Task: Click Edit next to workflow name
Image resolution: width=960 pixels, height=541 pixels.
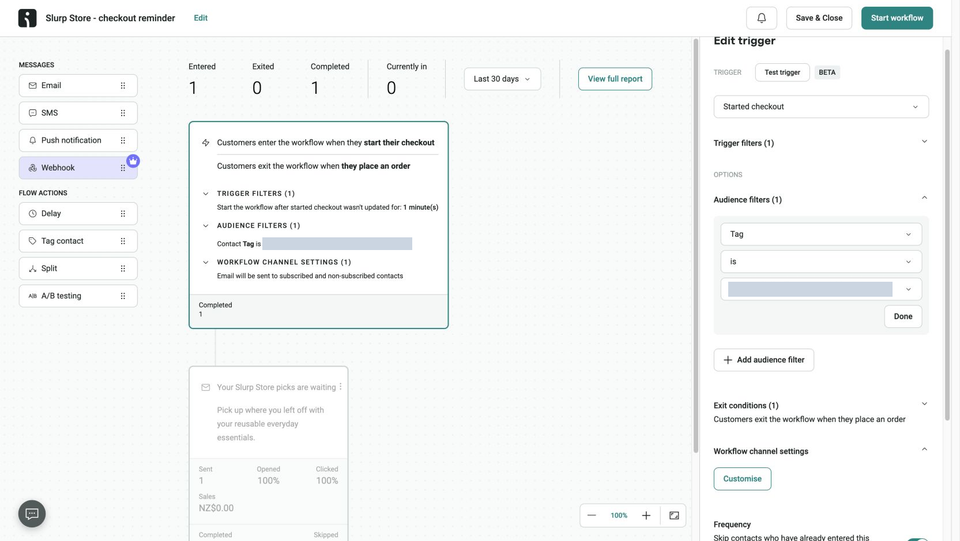Action: click(201, 18)
